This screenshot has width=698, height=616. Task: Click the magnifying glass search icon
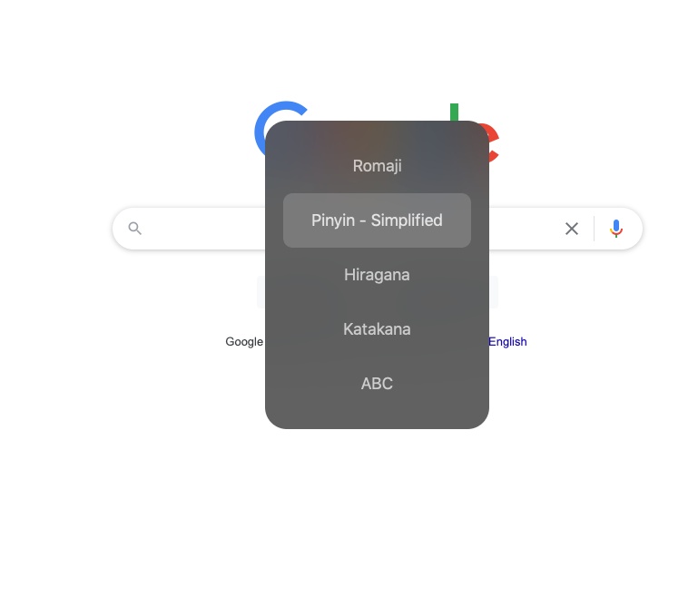click(x=135, y=229)
